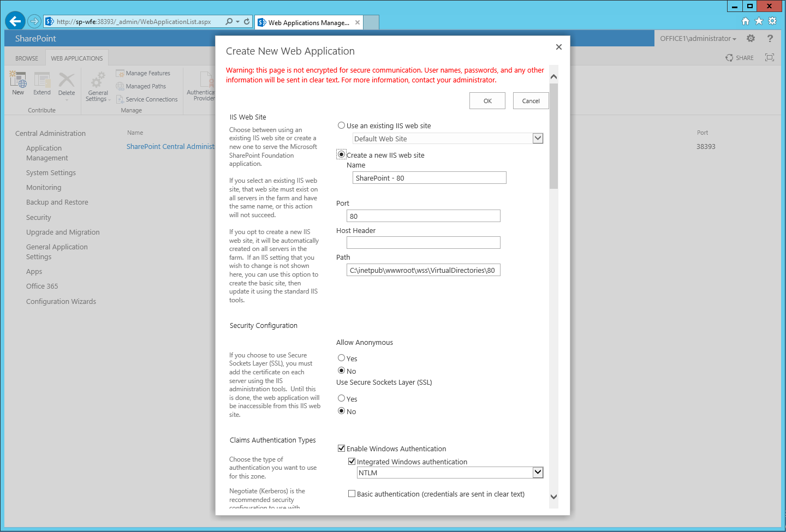786x532 pixels.
Task: Click the address bar search magnifier icon
Action: coord(229,21)
